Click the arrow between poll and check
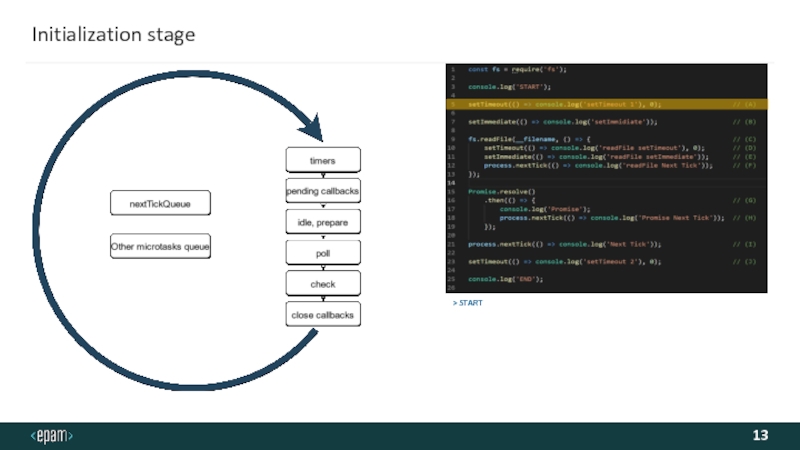The height and width of the screenshot is (450, 800). tap(323, 269)
